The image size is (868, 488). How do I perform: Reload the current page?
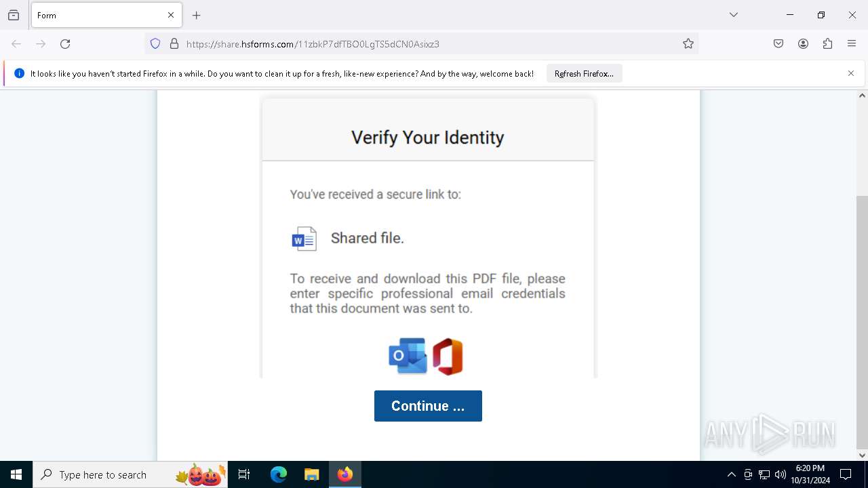point(65,44)
